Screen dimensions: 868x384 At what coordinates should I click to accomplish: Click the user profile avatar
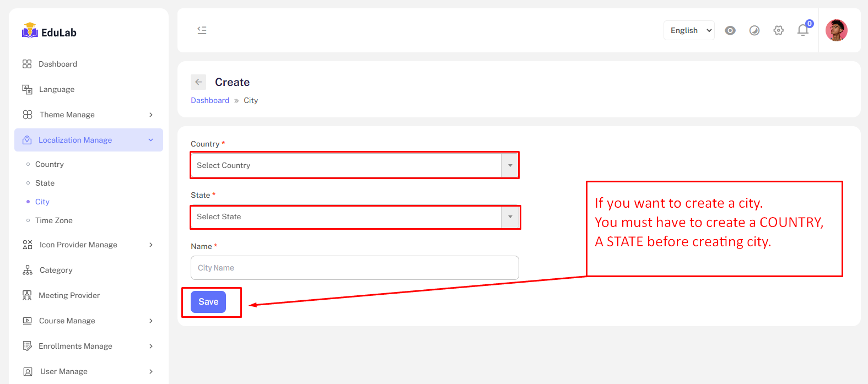point(836,30)
